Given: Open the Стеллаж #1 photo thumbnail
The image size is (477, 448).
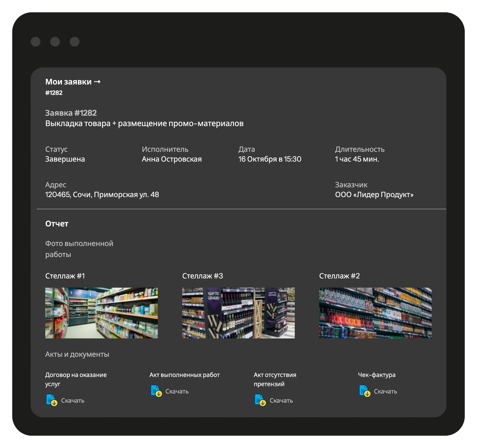Looking at the screenshot, I should [x=101, y=313].
